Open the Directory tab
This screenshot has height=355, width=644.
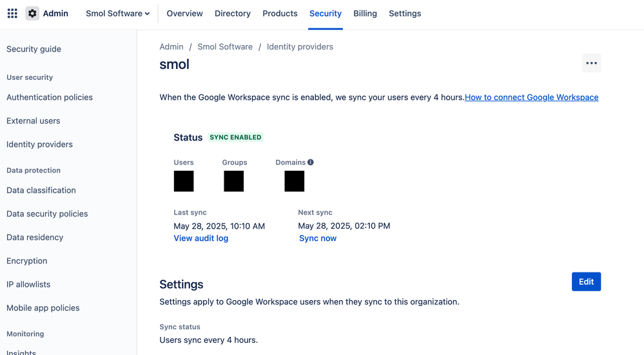click(x=233, y=14)
